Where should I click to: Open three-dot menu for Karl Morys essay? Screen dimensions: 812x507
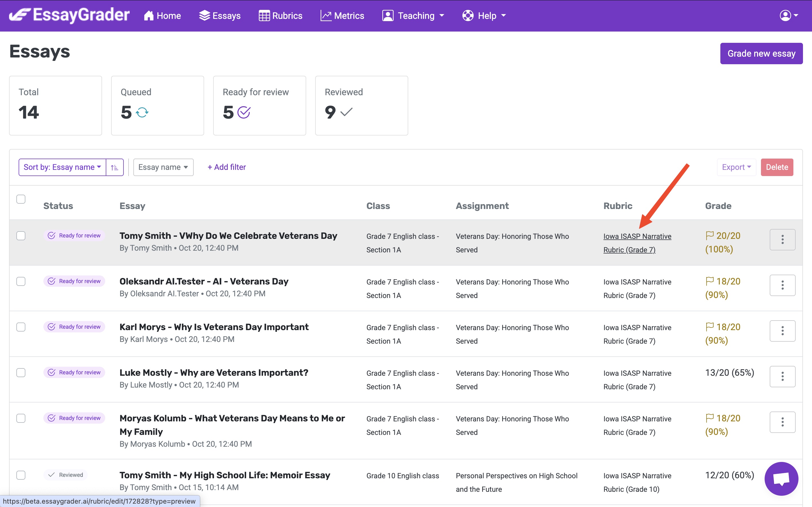(x=782, y=331)
